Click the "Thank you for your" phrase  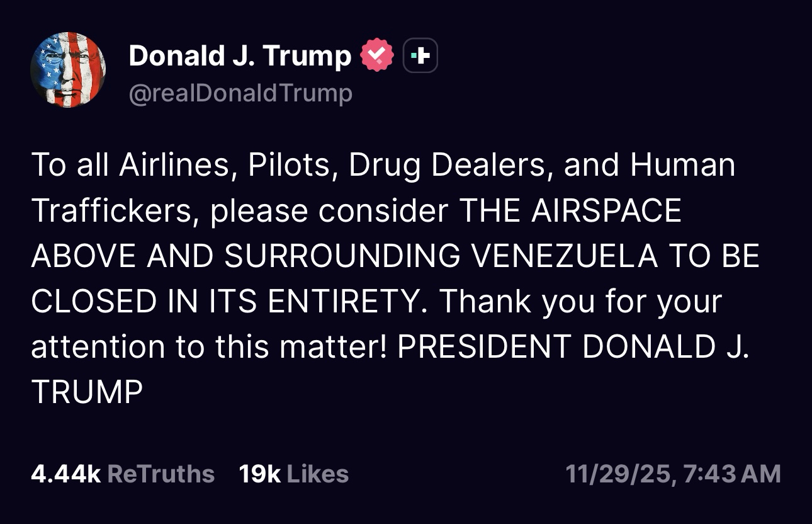pyautogui.click(x=580, y=301)
